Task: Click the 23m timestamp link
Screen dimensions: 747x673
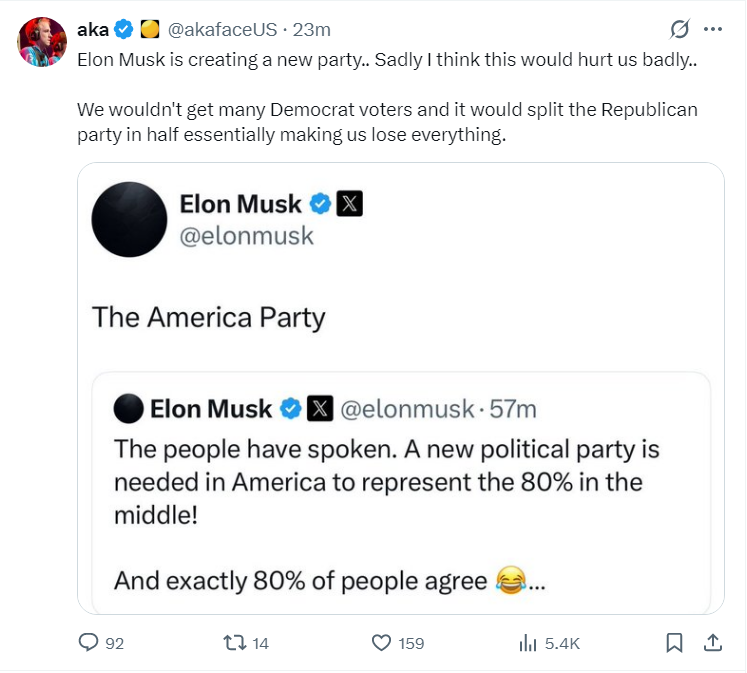Action: [x=312, y=30]
